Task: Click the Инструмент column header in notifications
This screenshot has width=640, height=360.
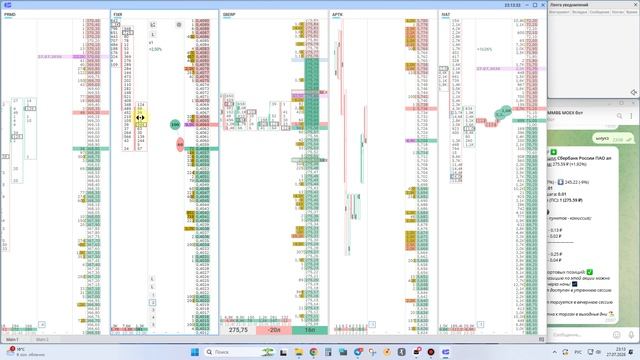Action: click(x=559, y=12)
